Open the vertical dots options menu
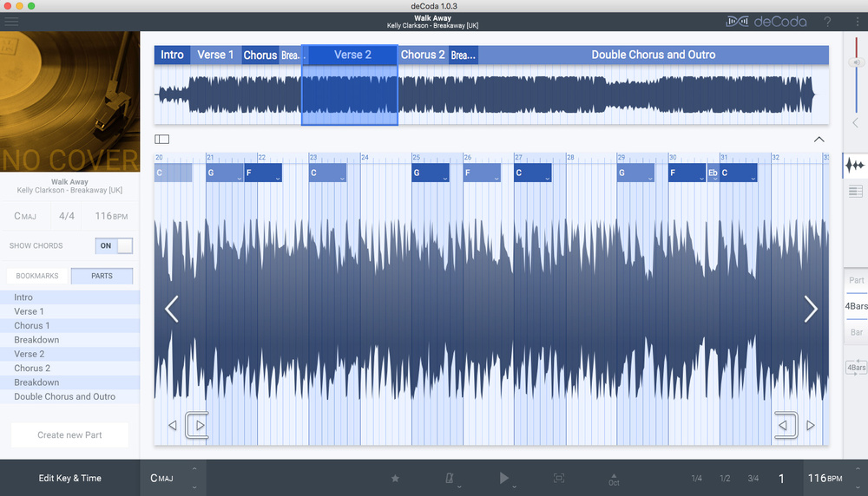Screen dimensions: 868x496 (x=858, y=22)
